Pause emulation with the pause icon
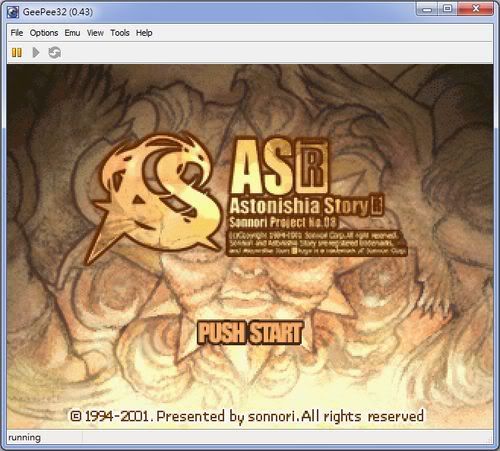 [x=17, y=52]
